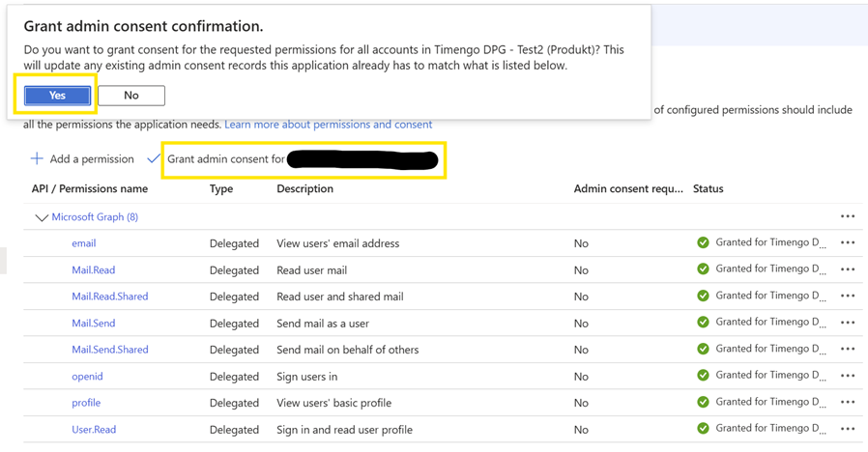The height and width of the screenshot is (452, 868).
Task: Click the Status column header
Action: [708, 189]
